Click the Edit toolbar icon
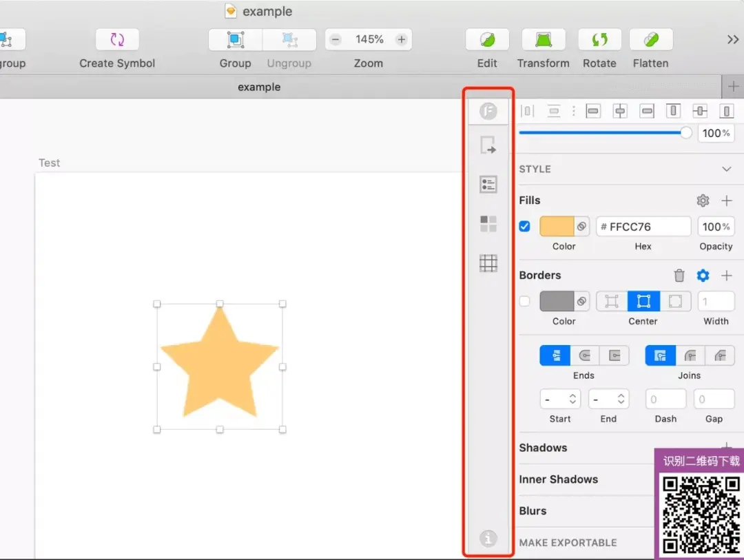The width and height of the screenshot is (744, 560). tap(487, 39)
